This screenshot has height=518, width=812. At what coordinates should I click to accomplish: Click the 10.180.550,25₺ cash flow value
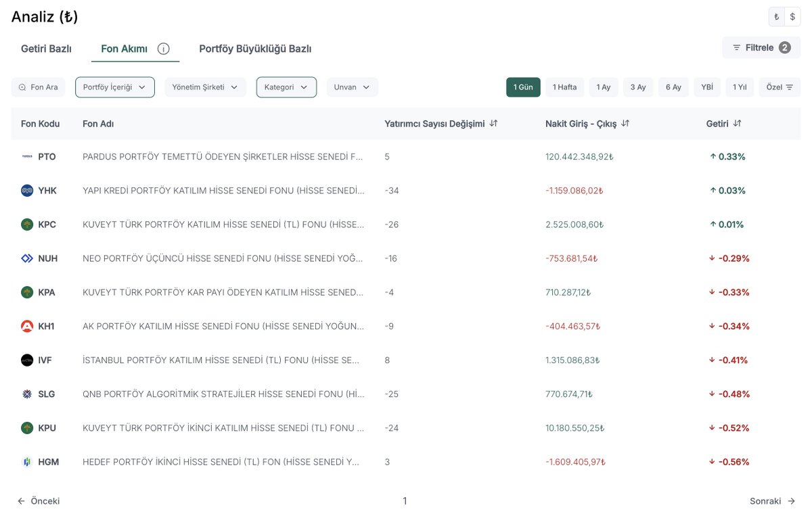(574, 427)
